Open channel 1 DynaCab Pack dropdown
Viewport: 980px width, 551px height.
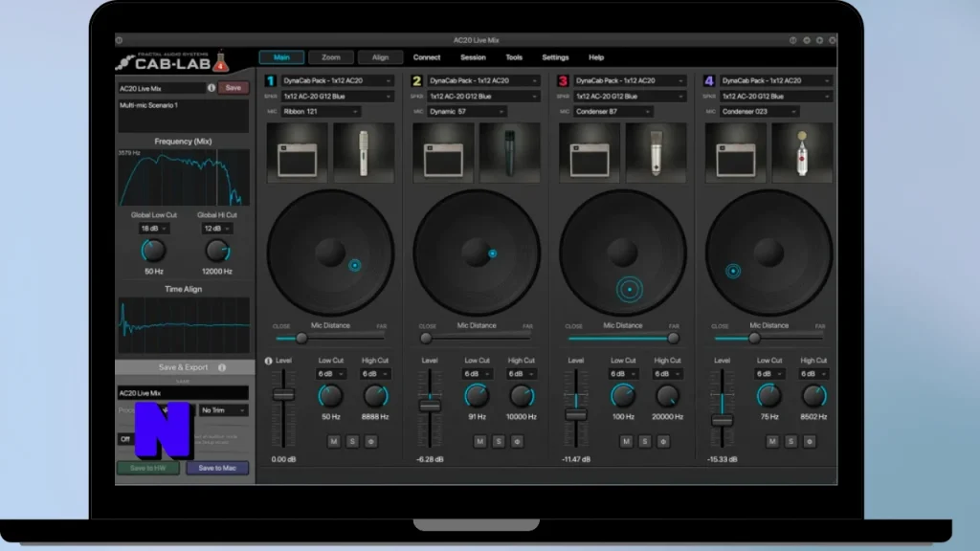[337, 80]
